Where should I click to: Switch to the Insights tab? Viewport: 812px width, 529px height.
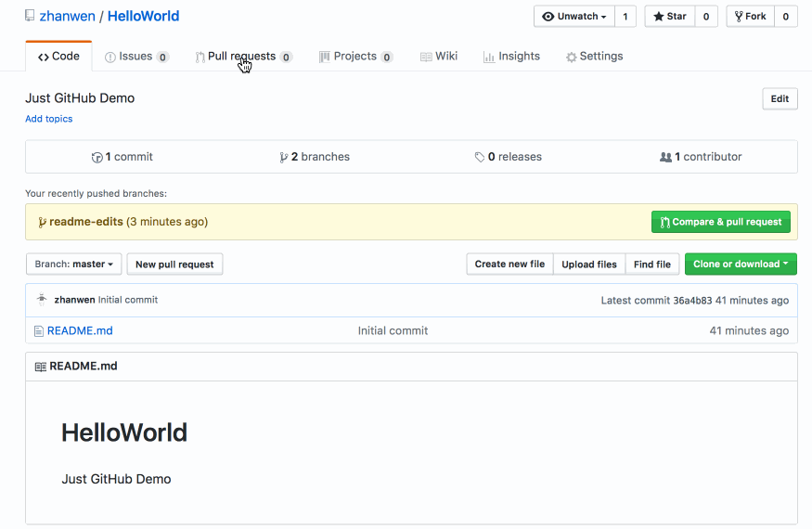511,56
